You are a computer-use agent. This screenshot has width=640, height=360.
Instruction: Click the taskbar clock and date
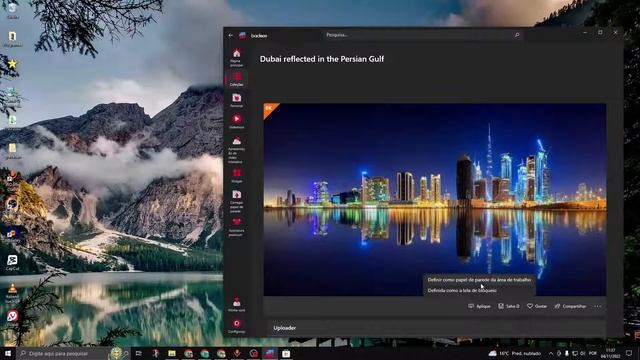[610, 353]
